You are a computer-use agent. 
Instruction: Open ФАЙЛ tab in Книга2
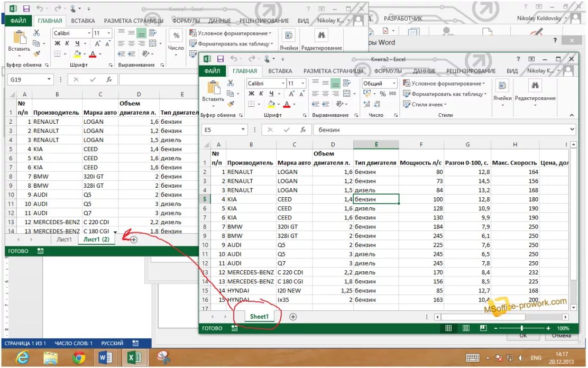point(212,71)
